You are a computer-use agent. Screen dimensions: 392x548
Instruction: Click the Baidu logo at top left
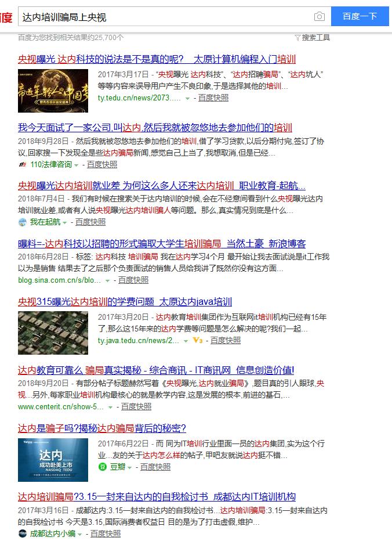coord(6,17)
